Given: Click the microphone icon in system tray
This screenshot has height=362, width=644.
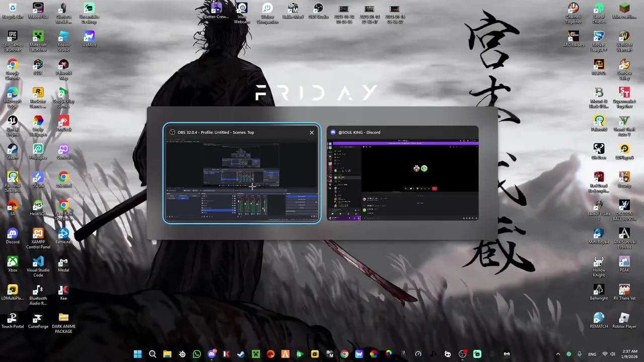Looking at the screenshot, I should pyautogui.click(x=580, y=354).
